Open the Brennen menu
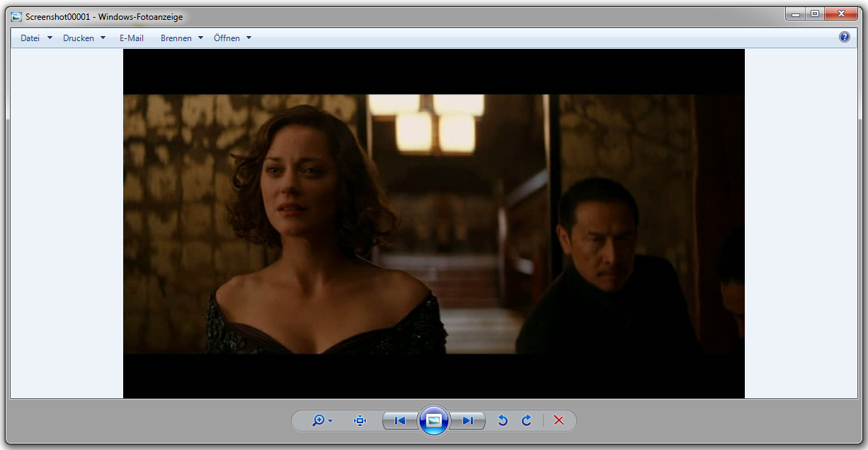 [x=176, y=38]
